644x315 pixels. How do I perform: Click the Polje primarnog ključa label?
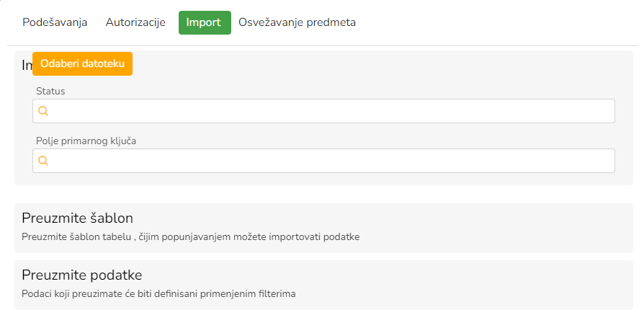pos(86,141)
